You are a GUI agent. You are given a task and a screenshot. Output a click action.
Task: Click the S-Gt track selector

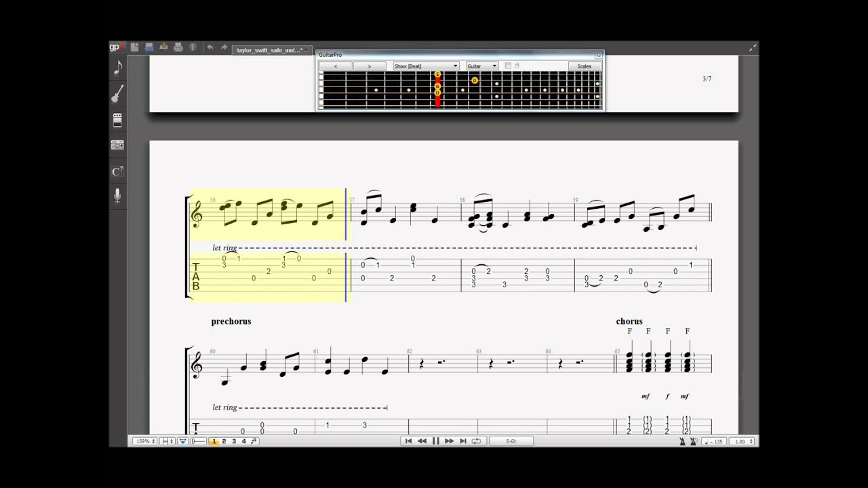click(511, 441)
